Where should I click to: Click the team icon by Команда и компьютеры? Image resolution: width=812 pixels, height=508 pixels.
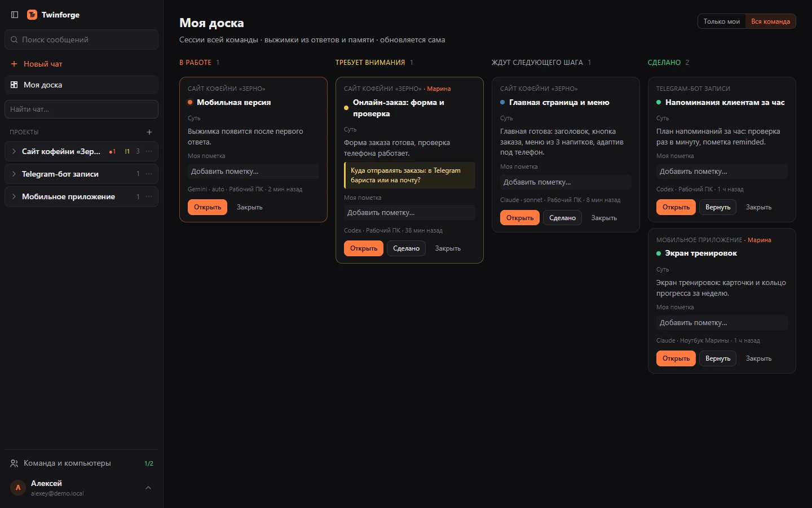(14, 463)
